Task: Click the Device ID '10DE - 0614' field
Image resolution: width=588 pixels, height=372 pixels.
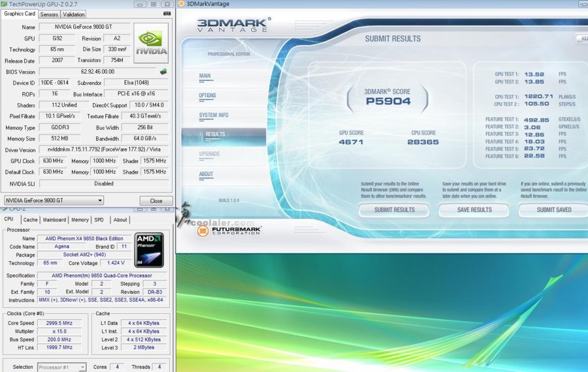Action: 55,82
